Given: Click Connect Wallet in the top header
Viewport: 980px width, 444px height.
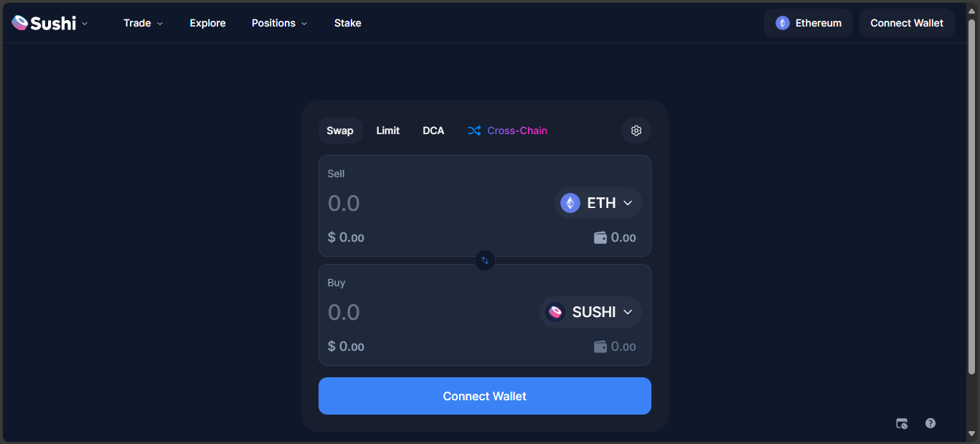Looking at the screenshot, I should pos(907,23).
